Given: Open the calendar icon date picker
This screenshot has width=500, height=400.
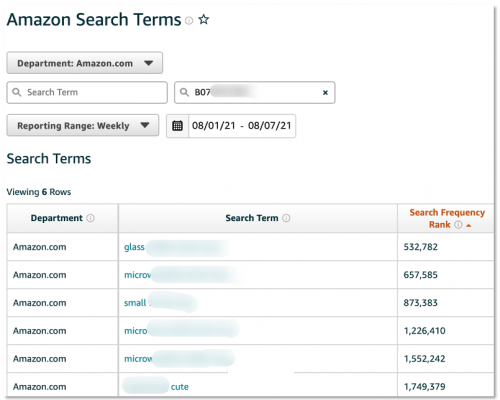Looking at the screenshot, I should [177, 126].
